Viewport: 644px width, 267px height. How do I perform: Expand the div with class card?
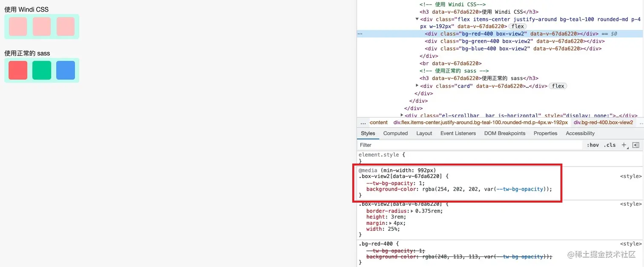(x=417, y=85)
